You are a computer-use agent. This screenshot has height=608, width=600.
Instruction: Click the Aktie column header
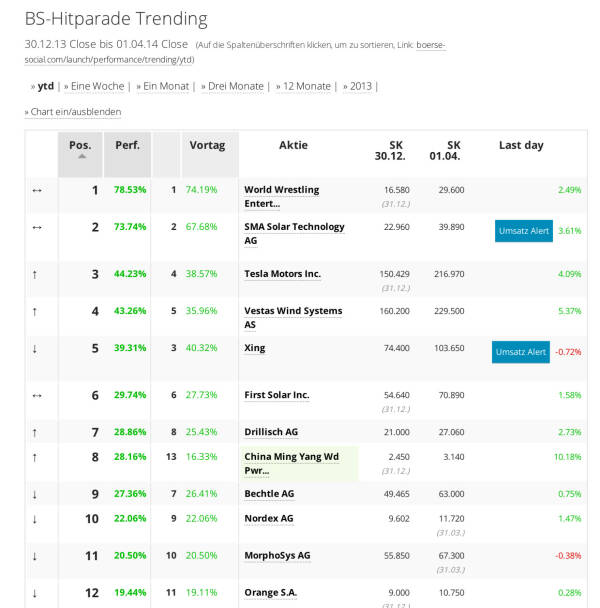tap(293, 145)
